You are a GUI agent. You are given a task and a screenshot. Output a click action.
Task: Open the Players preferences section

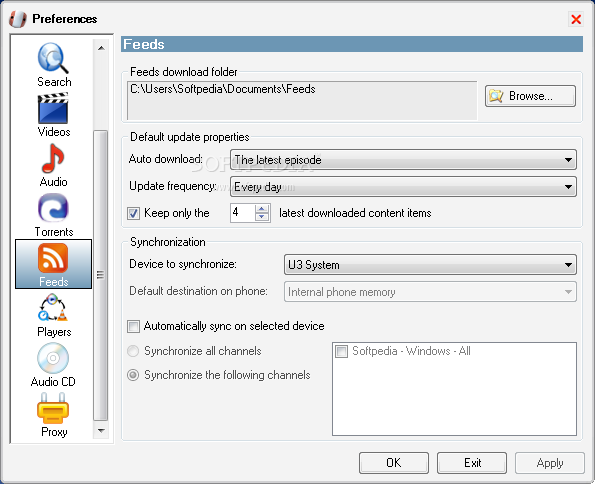[54, 315]
